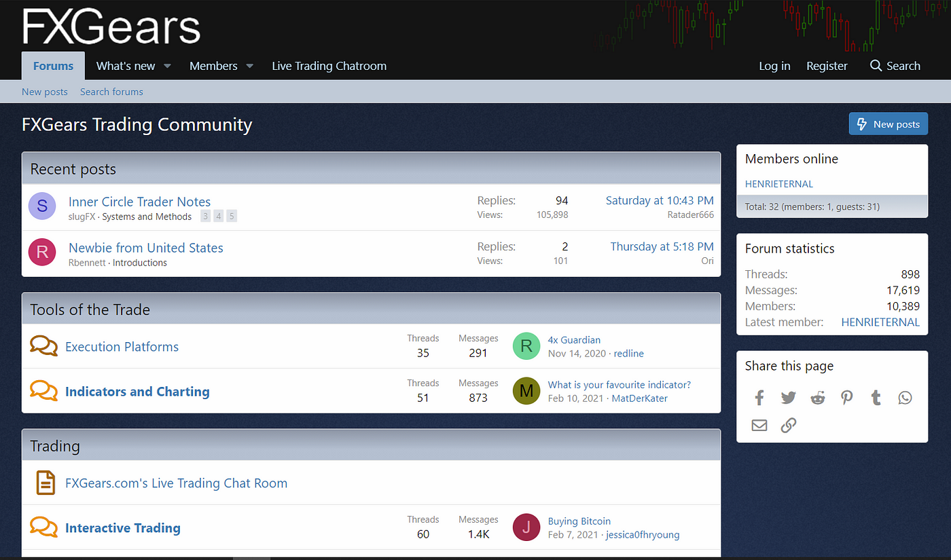This screenshot has width=951, height=560.
Task: Open thread starter slugFX's profile
Action: tap(82, 217)
